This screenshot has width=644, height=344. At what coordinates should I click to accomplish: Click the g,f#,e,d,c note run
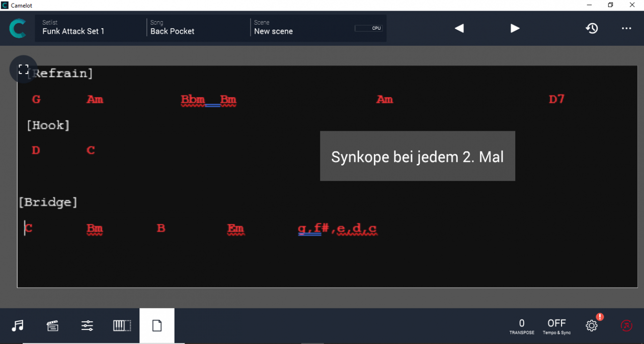click(x=337, y=229)
